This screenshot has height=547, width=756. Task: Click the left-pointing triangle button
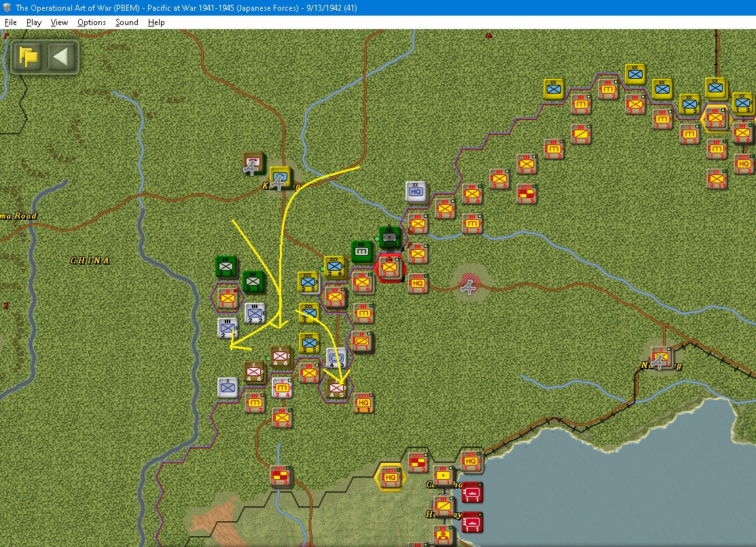pos(61,57)
